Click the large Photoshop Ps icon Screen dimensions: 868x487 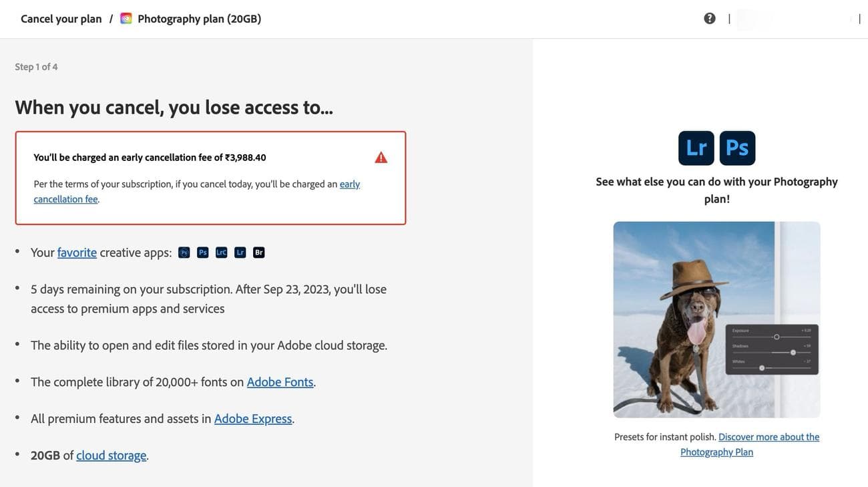coord(737,148)
